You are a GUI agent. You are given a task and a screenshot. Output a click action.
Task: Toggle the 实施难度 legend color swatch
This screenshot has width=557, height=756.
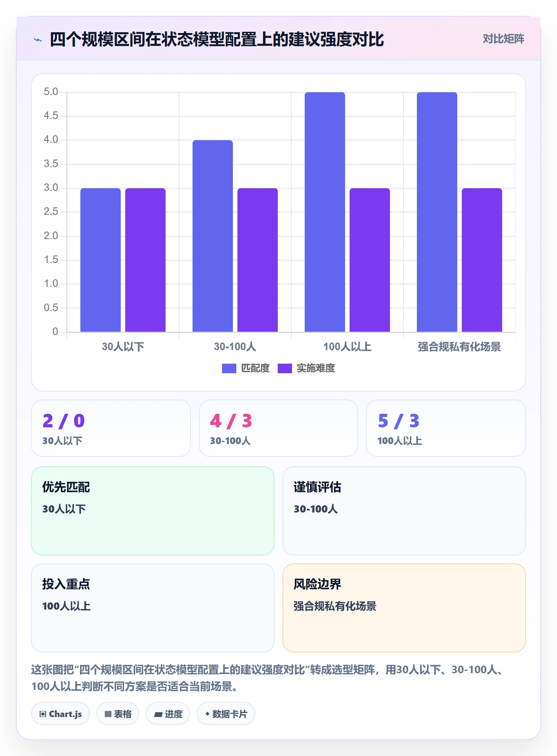tap(284, 368)
